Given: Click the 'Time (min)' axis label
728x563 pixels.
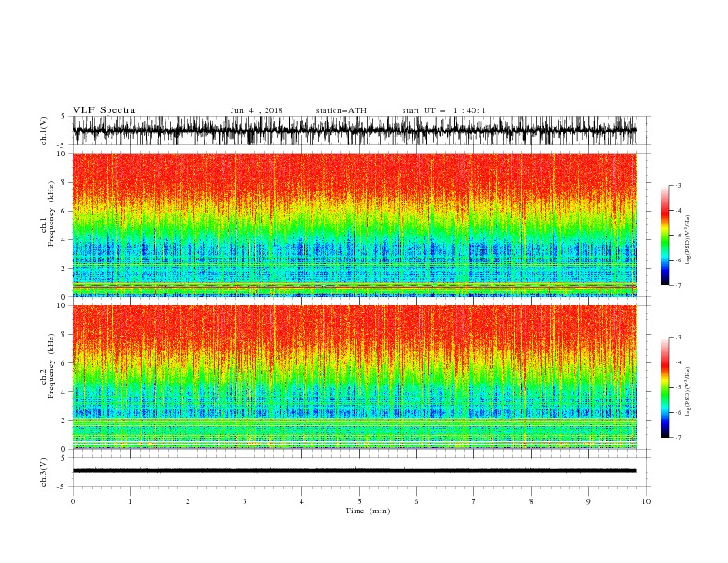Looking at the screenshot, I should tap(368, 511).
